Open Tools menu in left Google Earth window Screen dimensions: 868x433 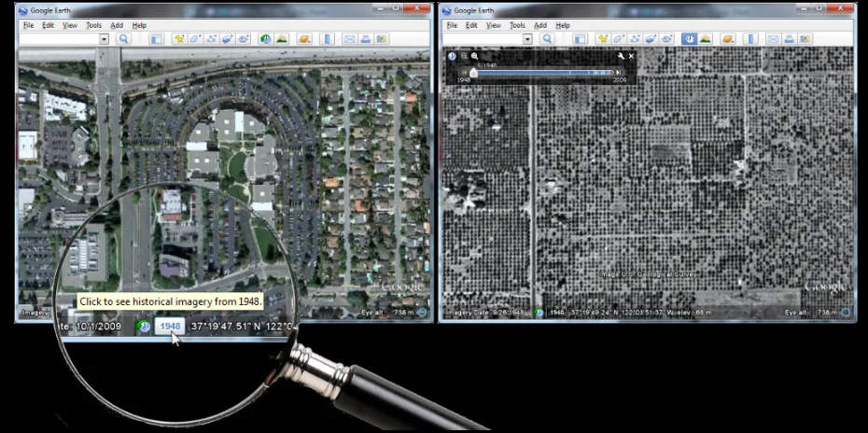(x=93, y=25)
